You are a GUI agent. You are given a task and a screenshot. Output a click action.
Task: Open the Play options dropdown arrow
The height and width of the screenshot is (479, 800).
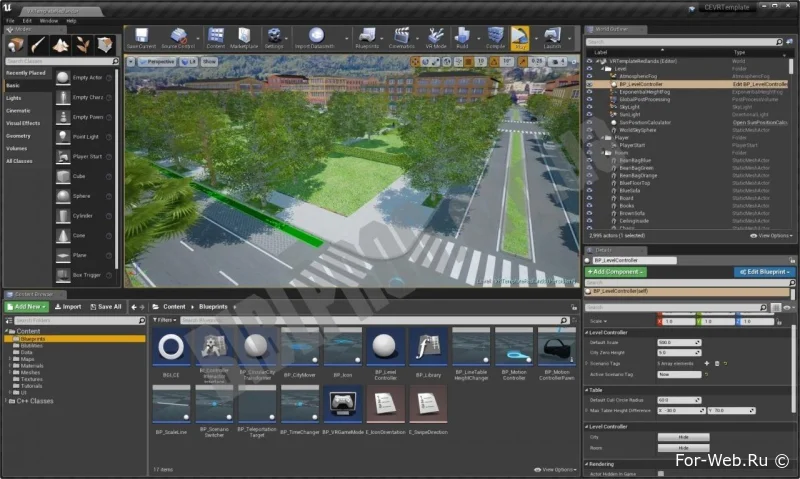click(x=535, y=38)
